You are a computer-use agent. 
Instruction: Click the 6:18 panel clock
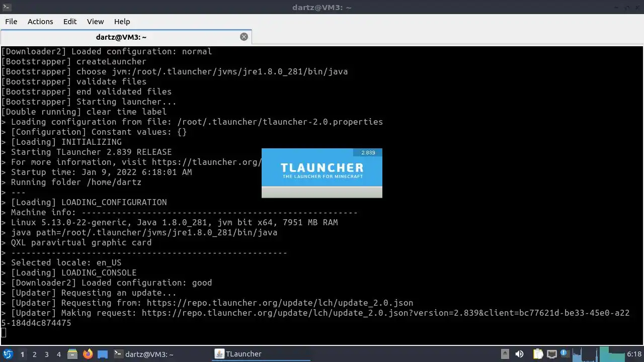(634, 354)
